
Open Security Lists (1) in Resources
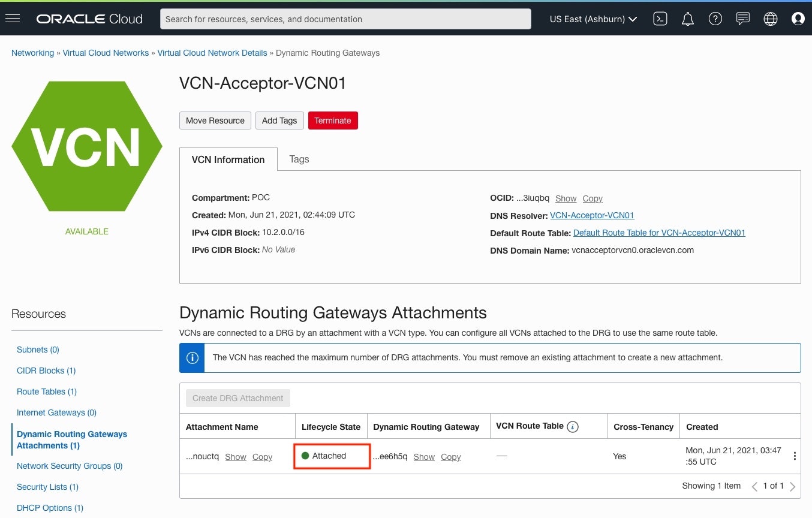tap(47, 487)
